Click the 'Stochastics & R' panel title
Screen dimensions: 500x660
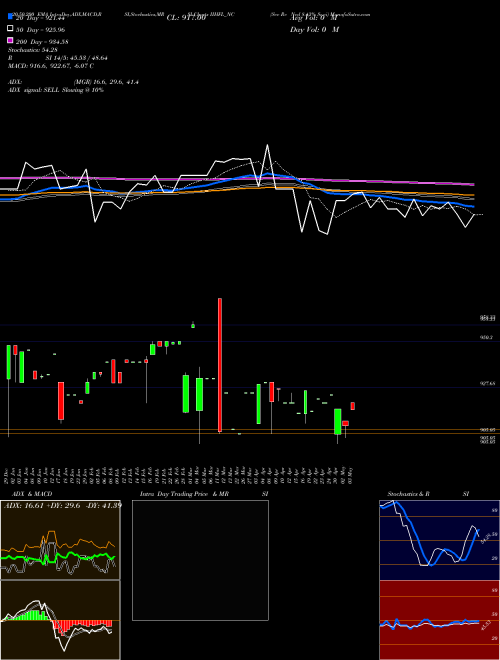408,494
